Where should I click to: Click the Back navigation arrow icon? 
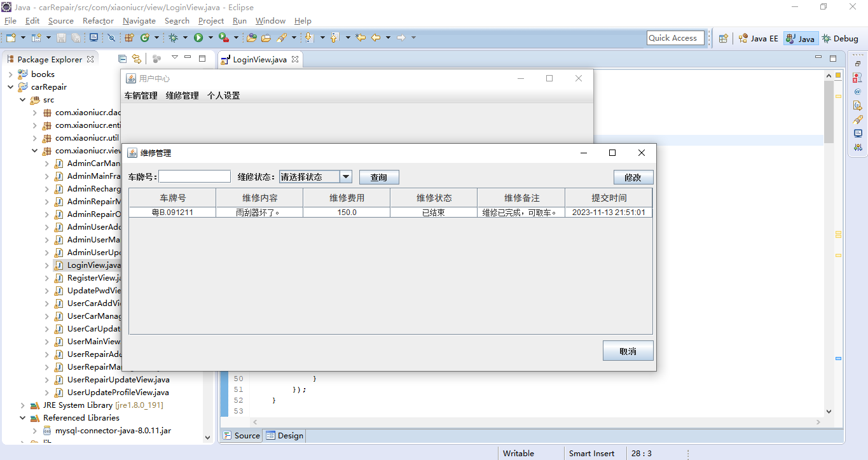coord(376,38)
